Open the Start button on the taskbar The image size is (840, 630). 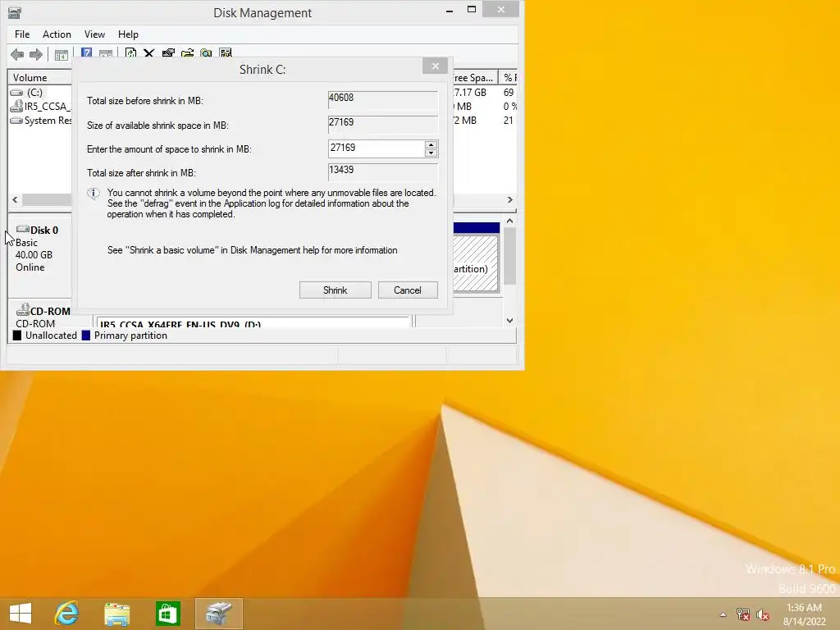(21, 614)
